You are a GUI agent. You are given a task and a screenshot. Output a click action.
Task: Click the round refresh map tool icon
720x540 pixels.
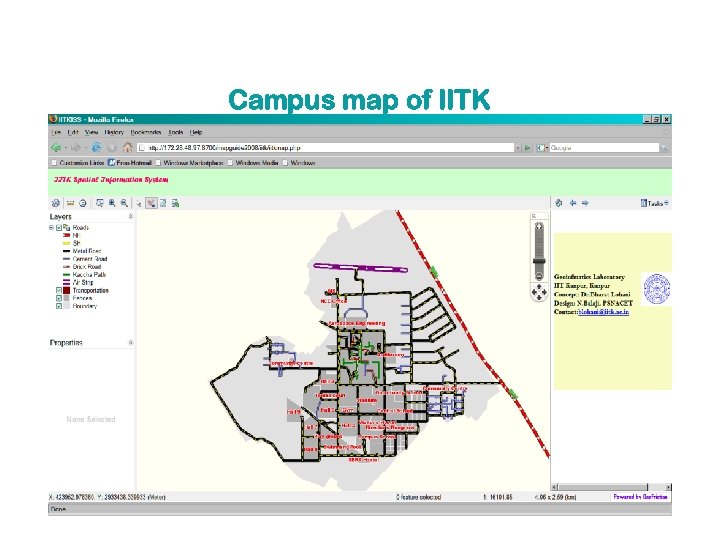pyautogui.click(x=83, y=203)
